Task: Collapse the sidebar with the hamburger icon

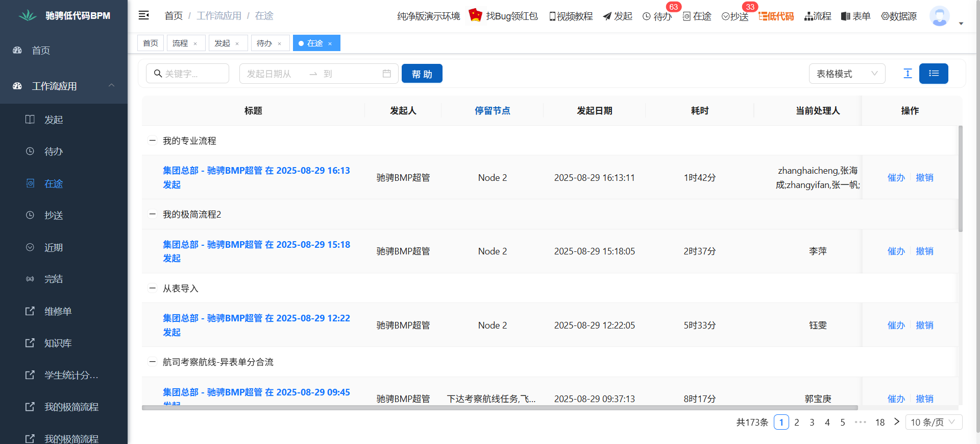Action: click(x=144, y=15)
